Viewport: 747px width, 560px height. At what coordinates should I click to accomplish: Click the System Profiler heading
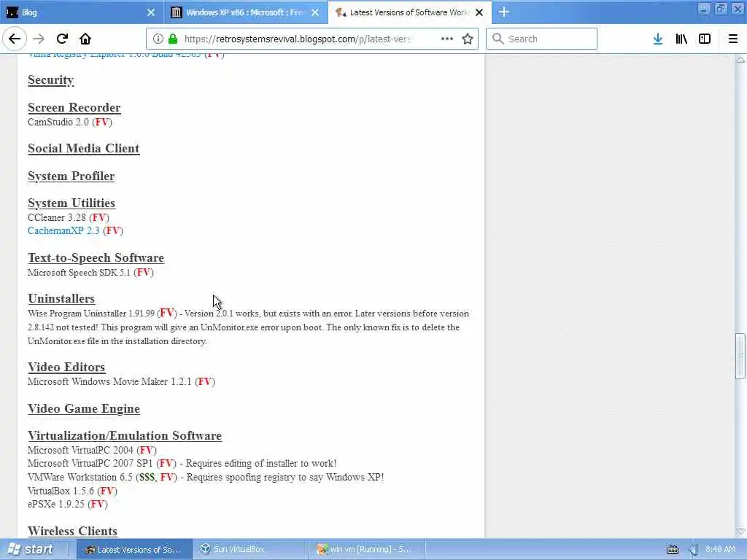pos(71,176)
